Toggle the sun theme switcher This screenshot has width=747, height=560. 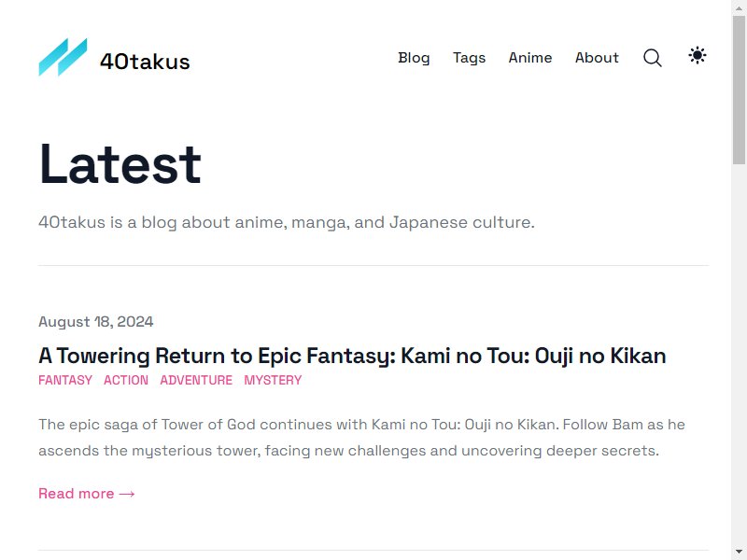coord(698,56)
